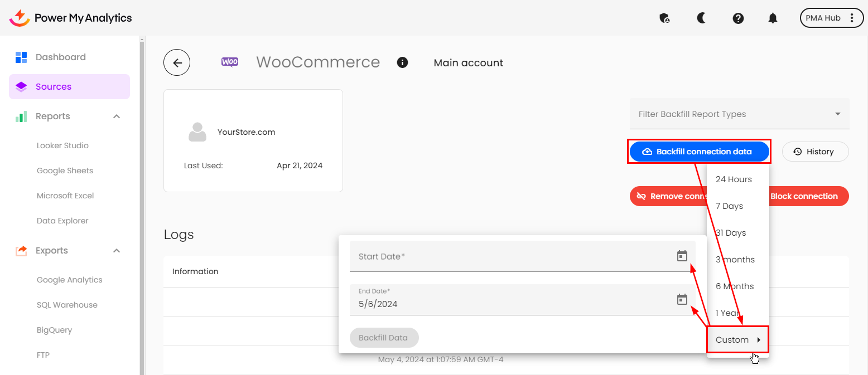This screenshot has width=868, height=375.
Task: Open Start Date calendar picker
Action: point(682,256)
